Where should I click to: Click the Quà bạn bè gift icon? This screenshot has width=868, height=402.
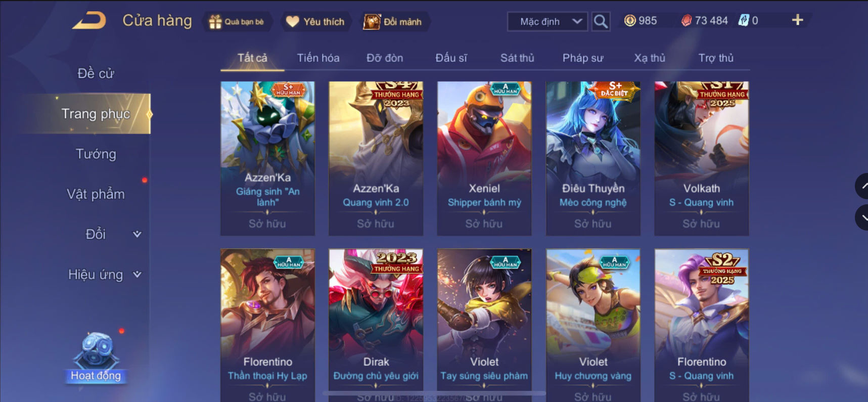pyautogui.click(x=215, y=22)
